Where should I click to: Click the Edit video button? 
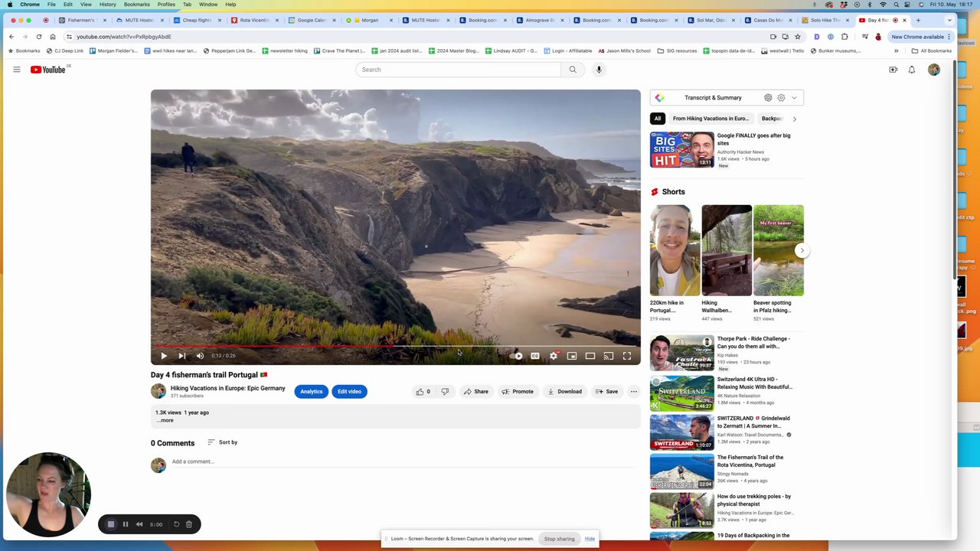(349, 392)
